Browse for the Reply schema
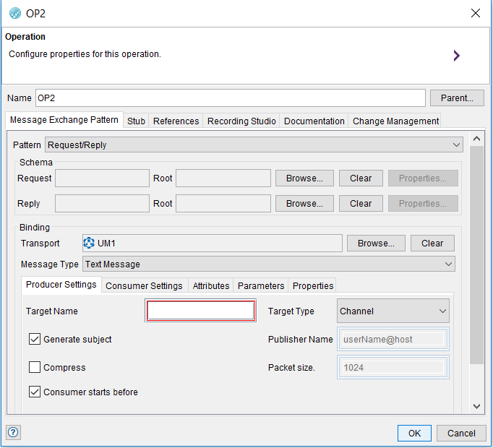This screenshot has height=448, width=493. pyautogui.click(x=304, y=204)
